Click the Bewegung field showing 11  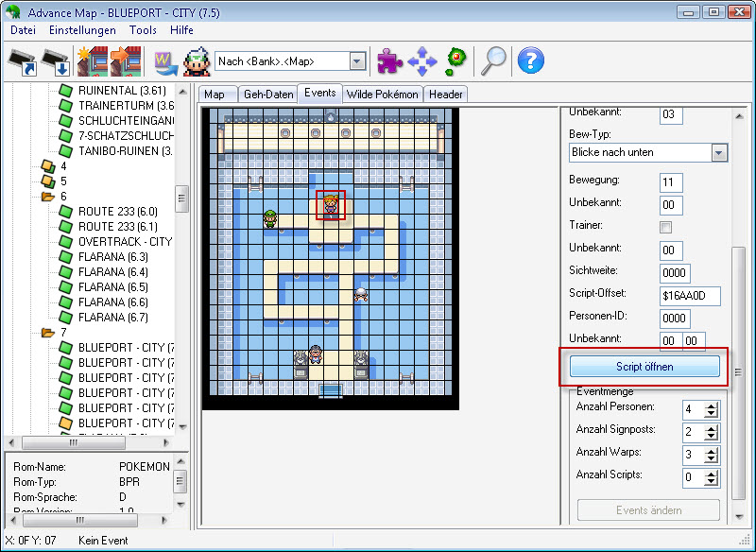(671, 182)
